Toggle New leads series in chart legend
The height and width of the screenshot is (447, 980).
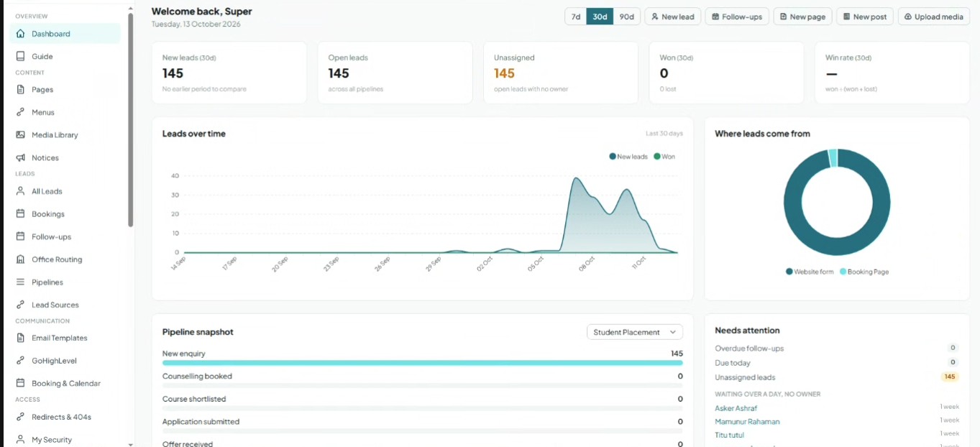coord(628,157)
